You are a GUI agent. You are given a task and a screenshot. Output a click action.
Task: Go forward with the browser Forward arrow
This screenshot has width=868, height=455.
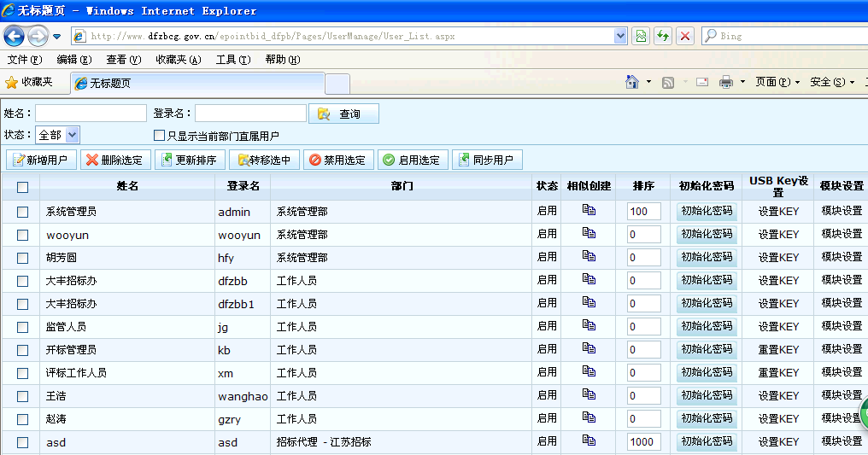(38, 37)
